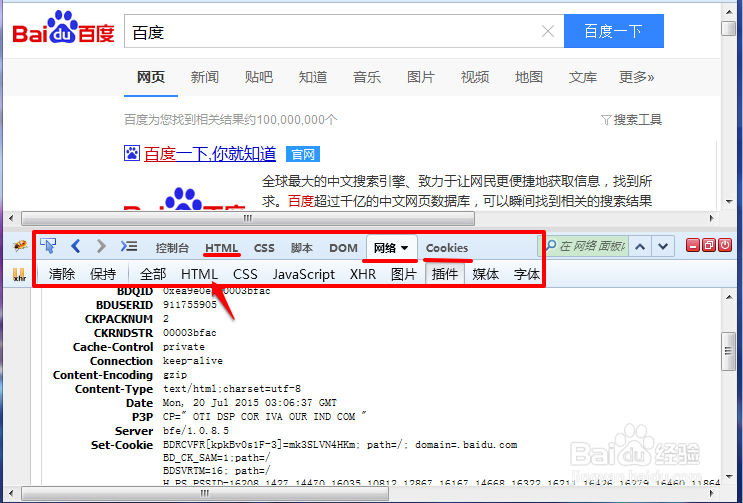Viewport: 743px width, 503px height.
Task: Click the filter icon of 搜索工具
Action: click(x=606, y=120)
